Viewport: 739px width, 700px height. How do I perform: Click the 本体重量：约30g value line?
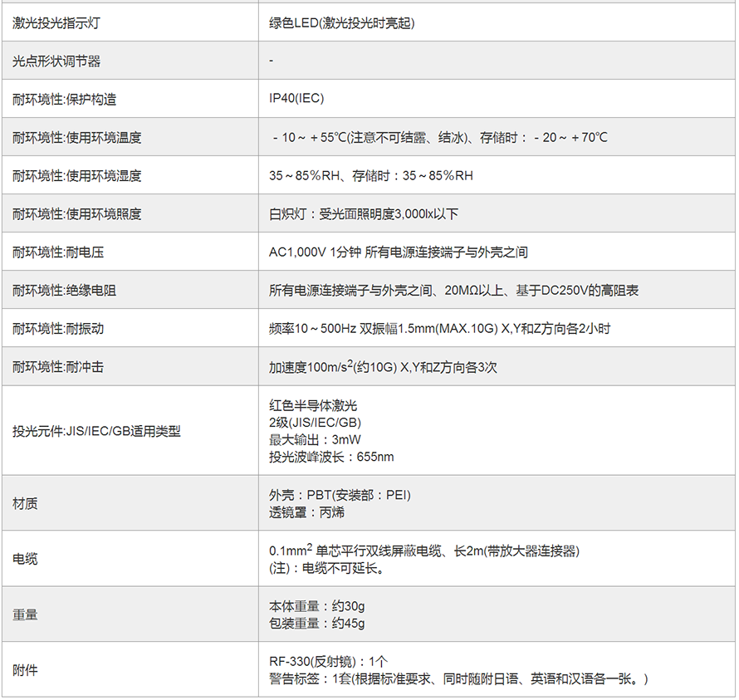click(x=316, y=606)
